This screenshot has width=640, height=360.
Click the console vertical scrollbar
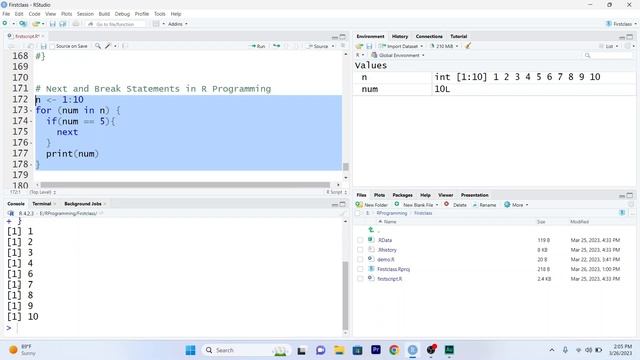click(x=345, y=296)
